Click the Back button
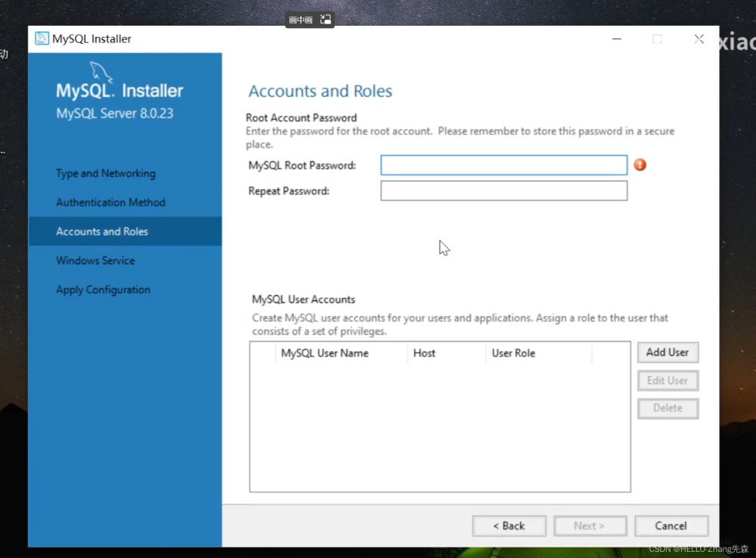The width and height of the screenshot is (756, 558). [509, 525]
